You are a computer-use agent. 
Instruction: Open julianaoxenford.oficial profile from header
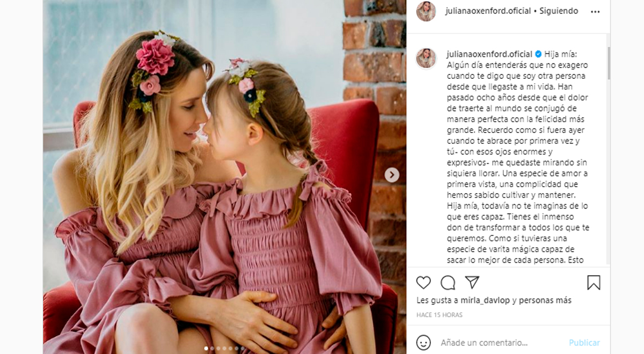488,11
